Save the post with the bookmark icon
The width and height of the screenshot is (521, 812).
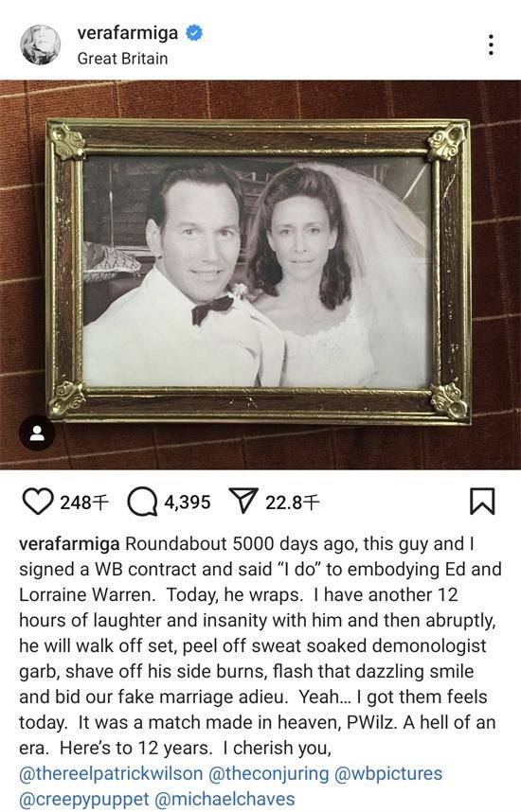(x=482, y=502)
